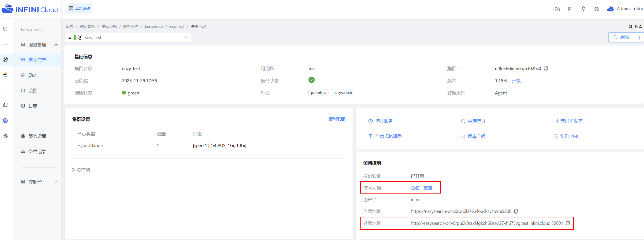Click the premises tag
Viewport: 644px width, 240px height.
(x=318, y=93)
